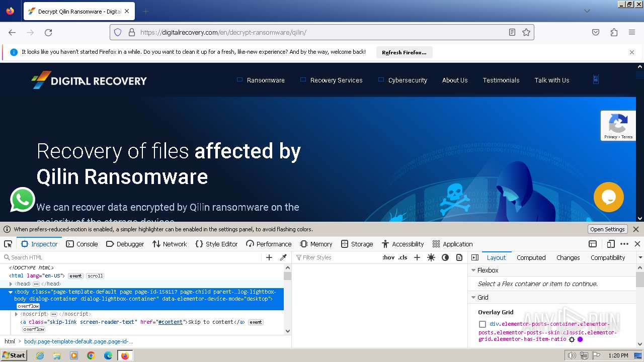
Task: Toggle the three-pane inspector view
Action: tap(475, 257)
